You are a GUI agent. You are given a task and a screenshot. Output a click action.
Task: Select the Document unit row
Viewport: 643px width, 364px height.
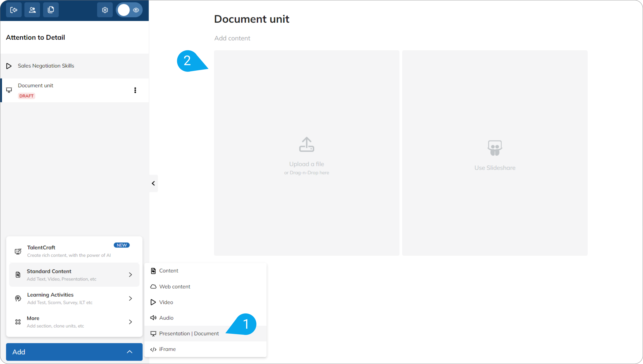pos(75,90)
